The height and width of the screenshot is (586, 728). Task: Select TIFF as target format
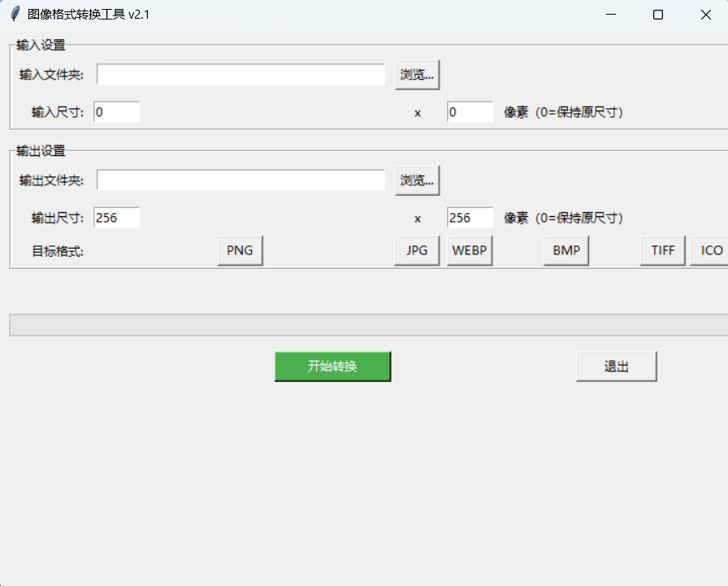pos(662,250)
